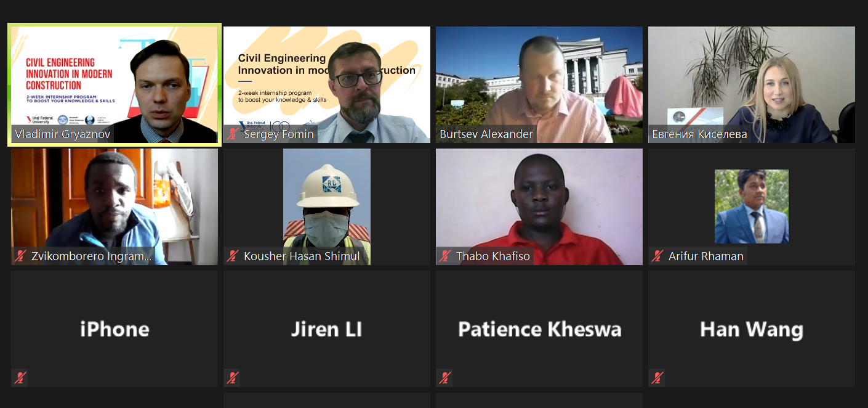Viewport: 868px width, 408px height.
Task: Select Sergey Fomin's video tile
Action: [x=327, y=84]
